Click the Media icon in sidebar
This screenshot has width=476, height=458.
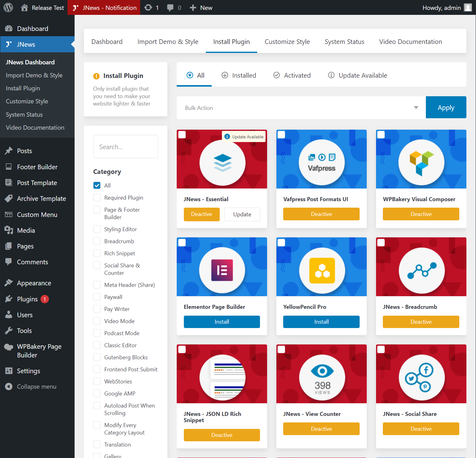[x=9, y=230]
